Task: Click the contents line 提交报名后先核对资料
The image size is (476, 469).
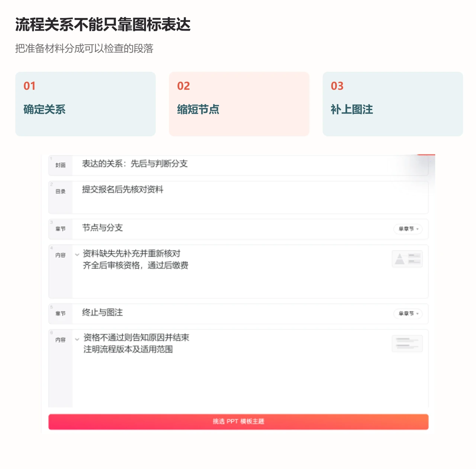Action: tap(123, 190)
